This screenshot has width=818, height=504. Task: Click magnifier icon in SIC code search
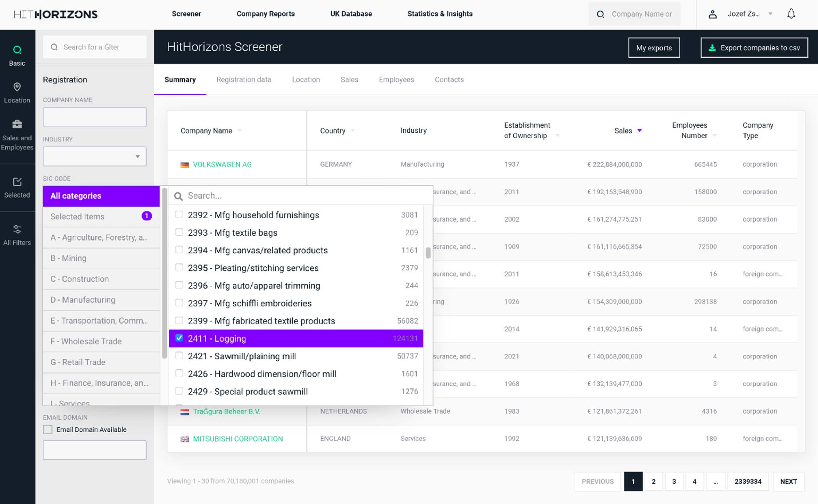pos(178,196)
